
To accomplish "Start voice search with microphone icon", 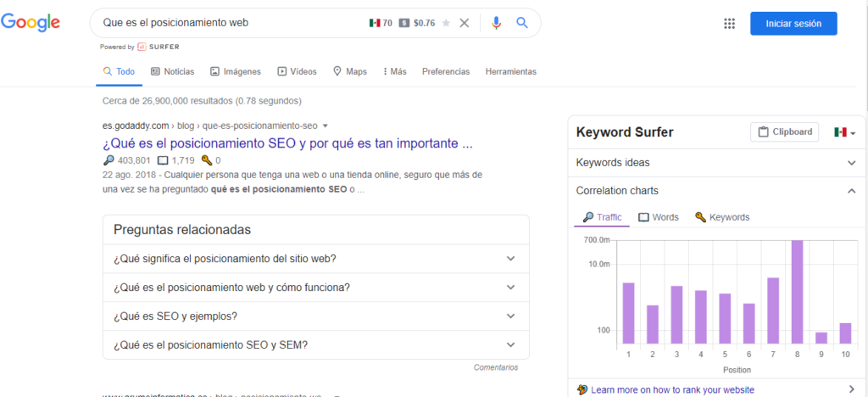I will (496, 23).
